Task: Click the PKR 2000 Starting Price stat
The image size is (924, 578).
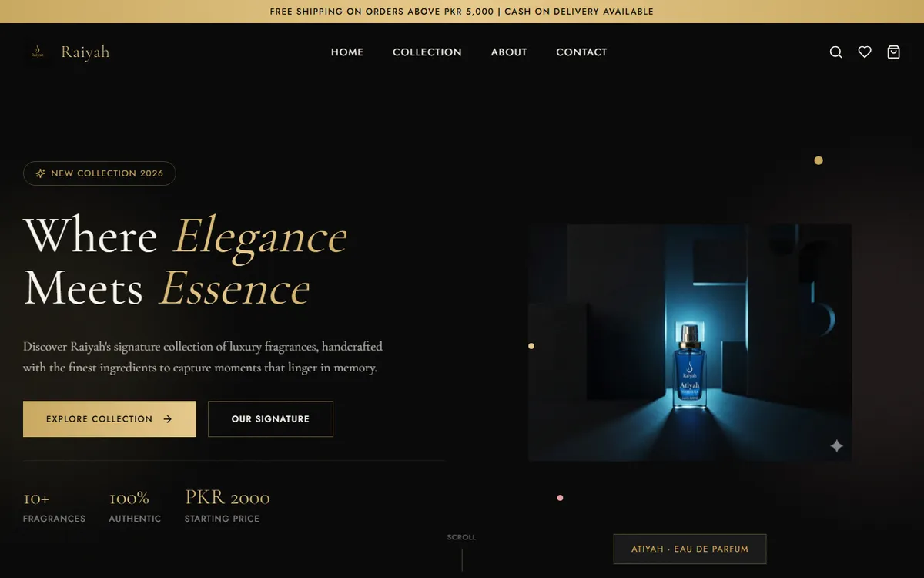Action: pos(227,508)
